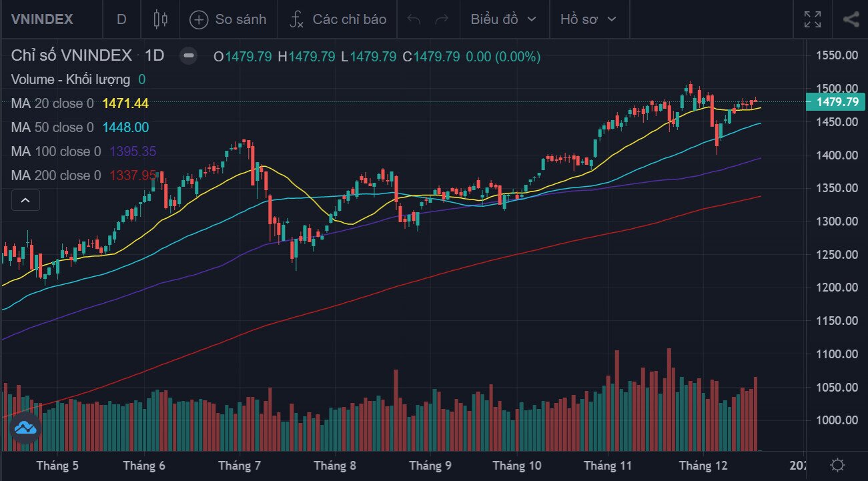Open chart settings gear icon

(x=837, y=465)
